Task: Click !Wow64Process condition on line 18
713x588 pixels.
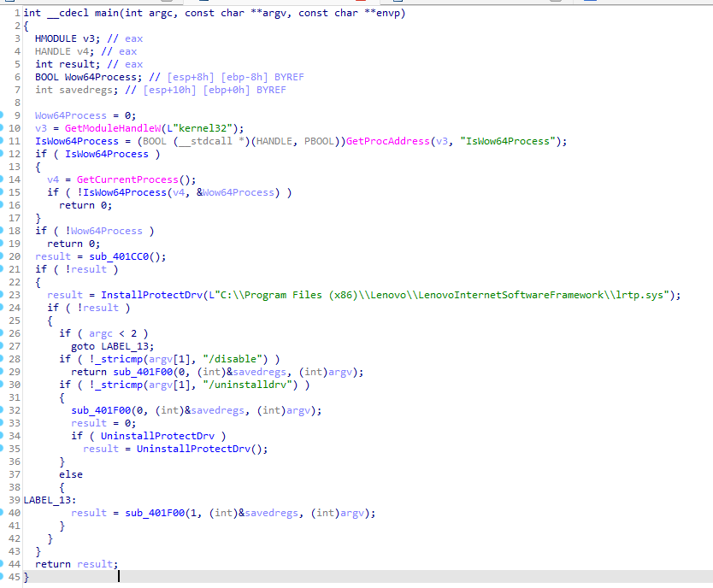Action: point(103,231)
